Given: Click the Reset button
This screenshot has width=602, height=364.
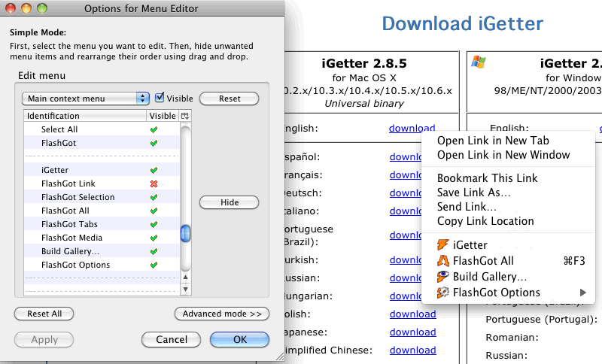Looking at the screenshot, I should 230,99.
